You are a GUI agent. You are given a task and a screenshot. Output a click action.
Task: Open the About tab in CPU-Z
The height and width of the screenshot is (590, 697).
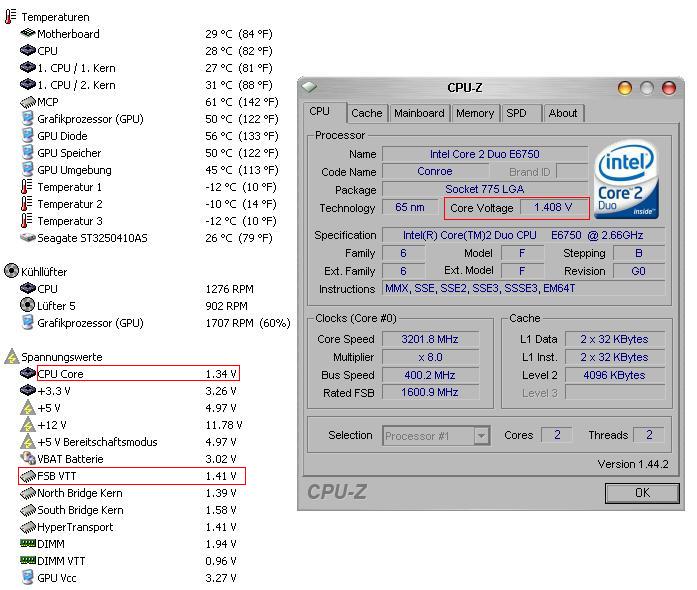[563, 113]
